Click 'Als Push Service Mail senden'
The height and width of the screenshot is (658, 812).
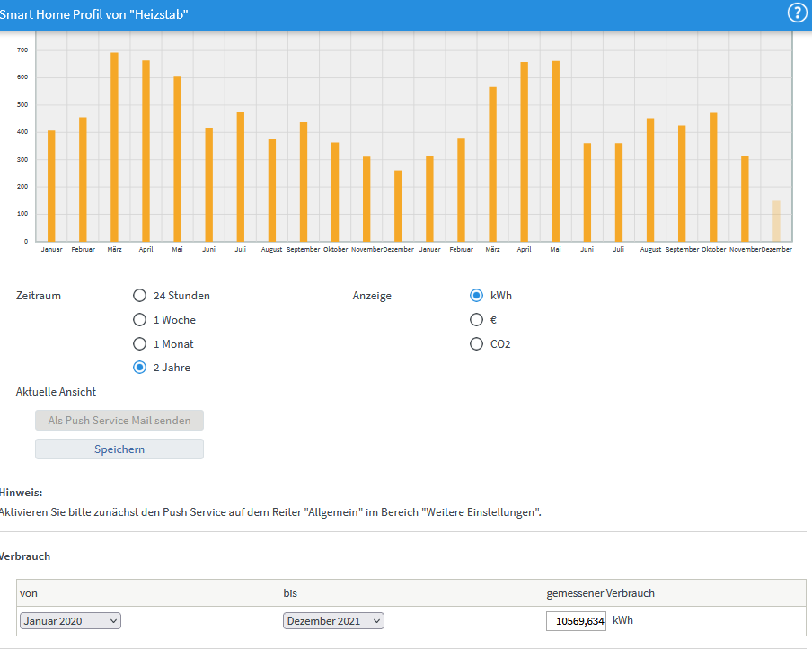click(119, 421)
